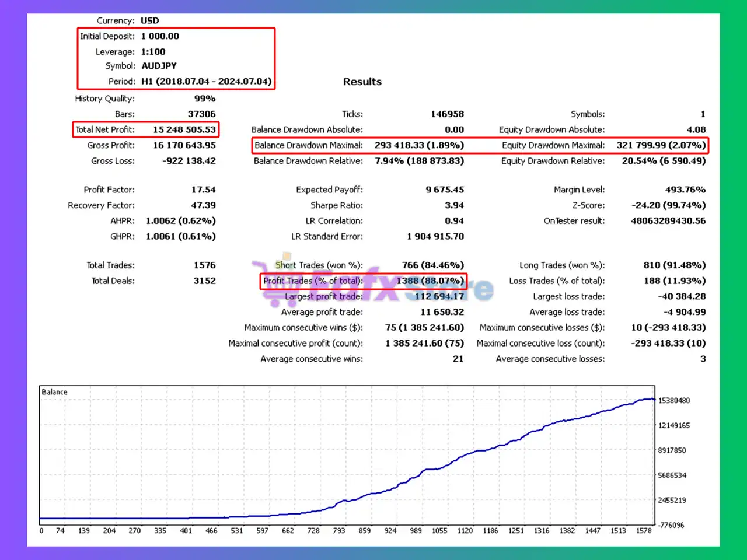Click the Balance Drawdown Maximal value
This screenshot has width=747, height=560.
click(x=419, y=145)
